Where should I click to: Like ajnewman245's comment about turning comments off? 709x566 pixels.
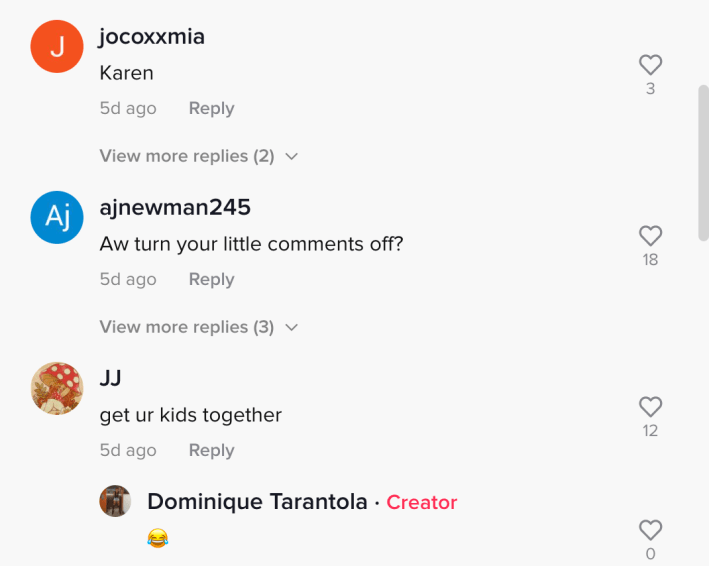(650, 236)
